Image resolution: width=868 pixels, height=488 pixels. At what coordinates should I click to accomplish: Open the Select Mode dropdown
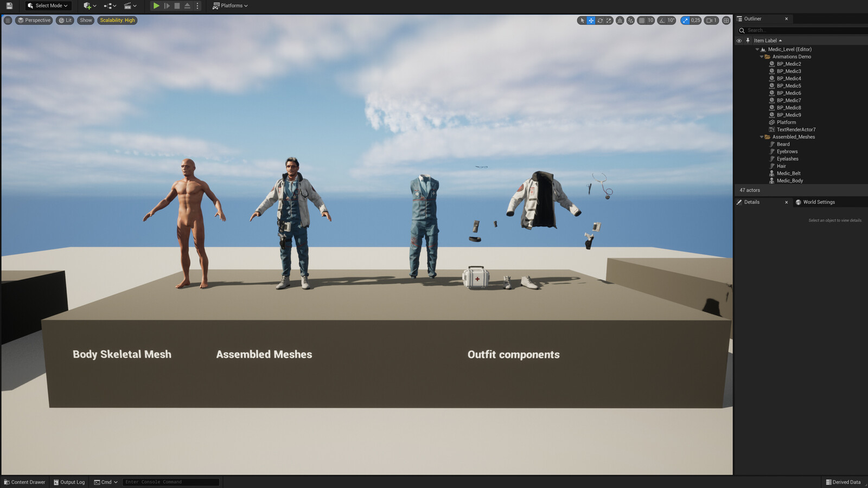click(x=48, y=5)
